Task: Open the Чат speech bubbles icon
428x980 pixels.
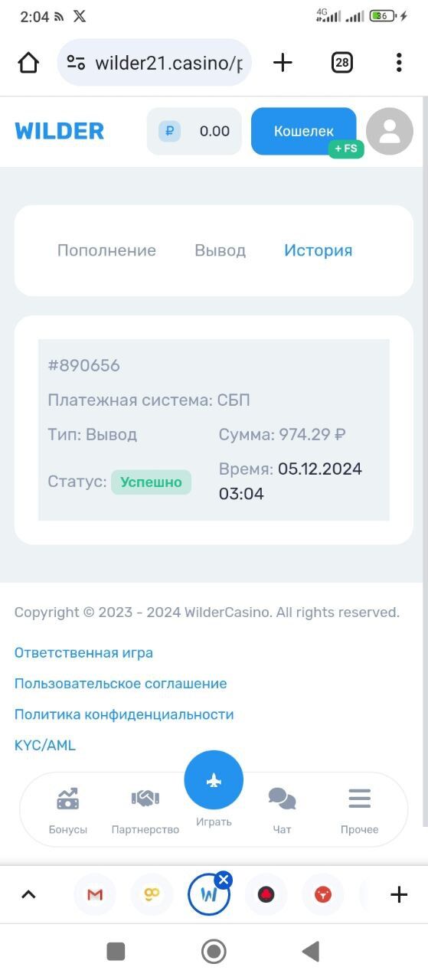Action: pos(282,799)
